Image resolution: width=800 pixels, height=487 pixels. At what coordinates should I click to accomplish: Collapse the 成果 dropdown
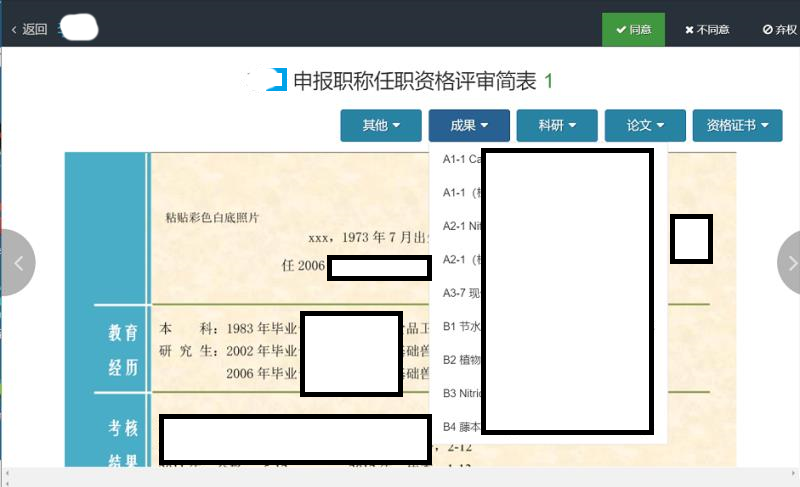[469, 126]
